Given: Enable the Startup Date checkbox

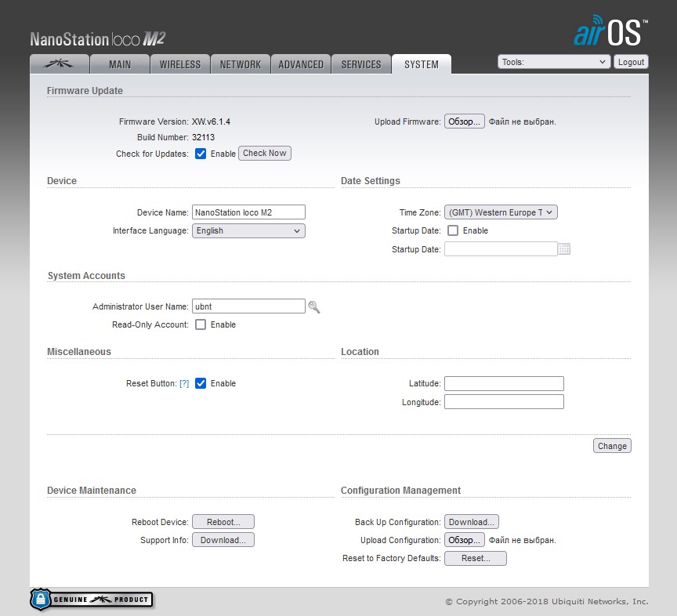Looking at the screenshot, I should coord(452,230).
